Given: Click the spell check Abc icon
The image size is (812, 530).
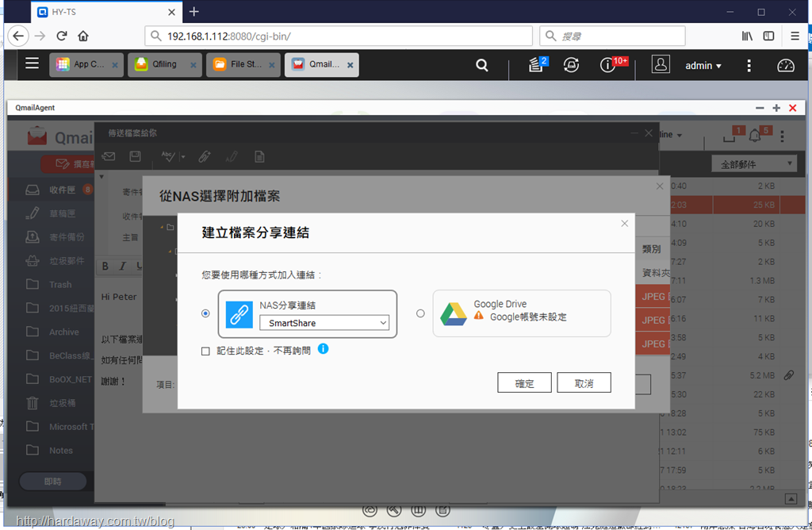Looking at the screenshot, I should (x=168, y=156).
